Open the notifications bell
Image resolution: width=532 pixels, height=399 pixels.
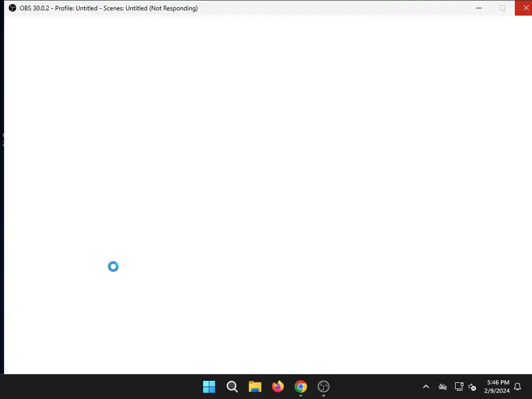point(517,387)
